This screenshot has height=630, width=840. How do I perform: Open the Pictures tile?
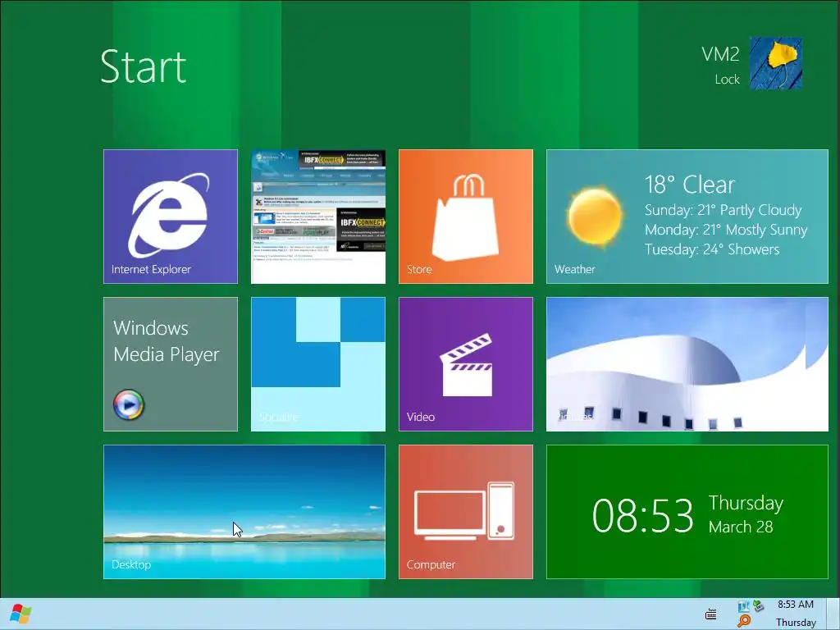tap(687, 364)
